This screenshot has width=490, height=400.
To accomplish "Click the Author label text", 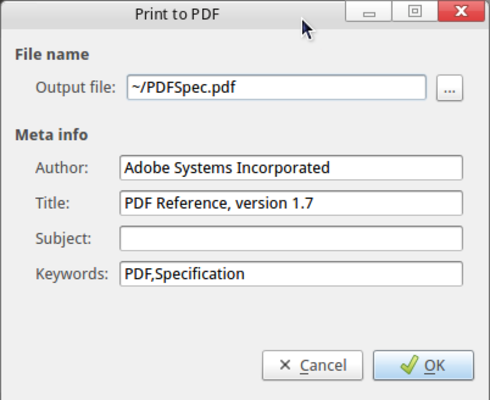I will (x=62, y=168).
